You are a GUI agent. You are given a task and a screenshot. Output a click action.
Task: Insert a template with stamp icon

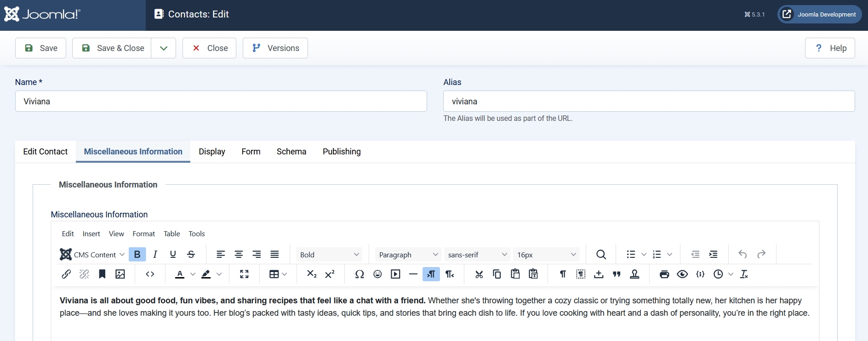634,274
